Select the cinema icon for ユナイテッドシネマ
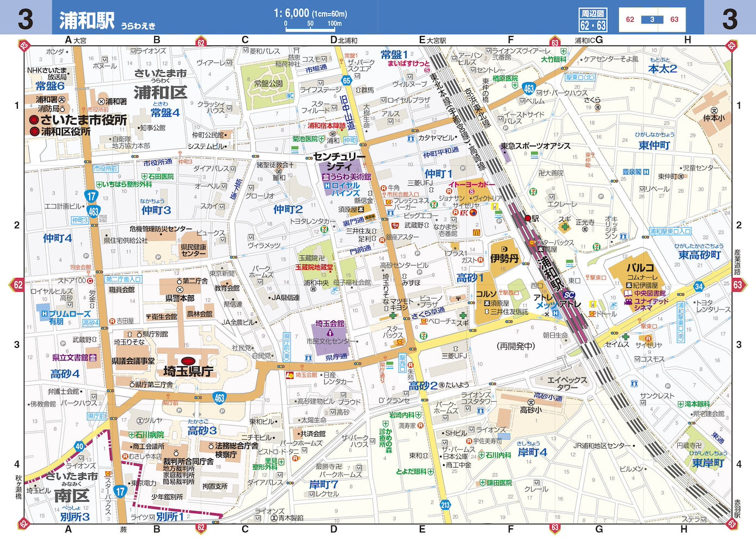 (628, 302)
